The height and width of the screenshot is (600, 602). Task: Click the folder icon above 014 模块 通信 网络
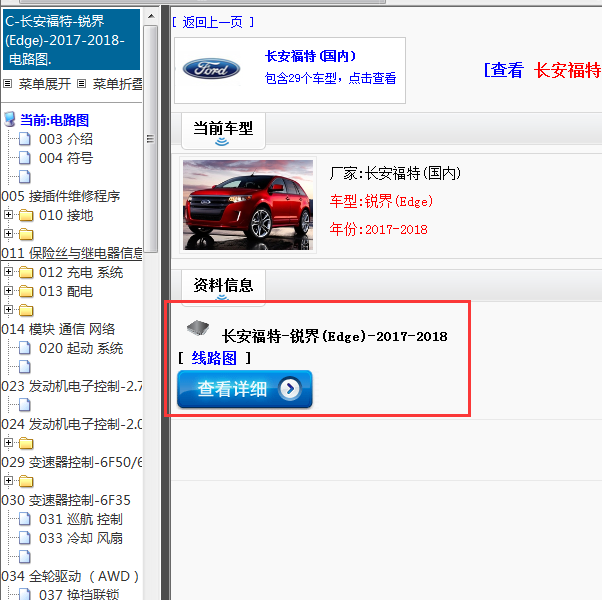[x=26, y=310]
